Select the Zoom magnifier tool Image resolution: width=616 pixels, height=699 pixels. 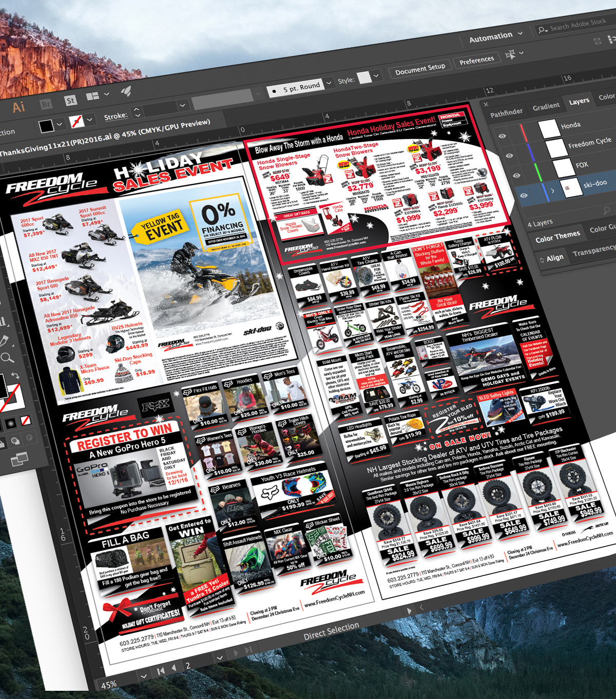7,358
